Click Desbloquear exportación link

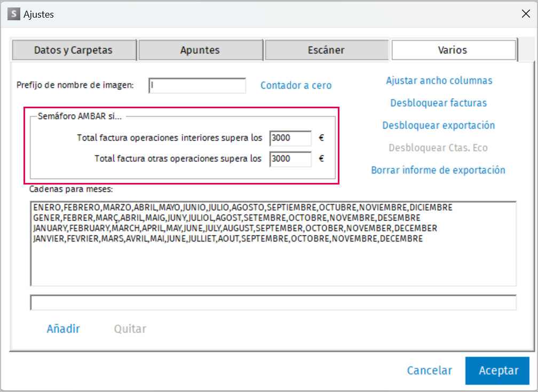click(439, 125)
